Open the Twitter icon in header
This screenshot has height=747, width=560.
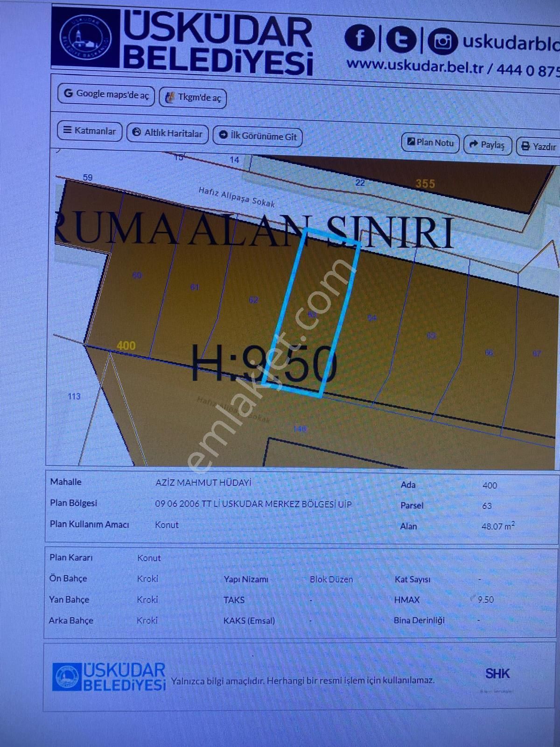[400, 39]
